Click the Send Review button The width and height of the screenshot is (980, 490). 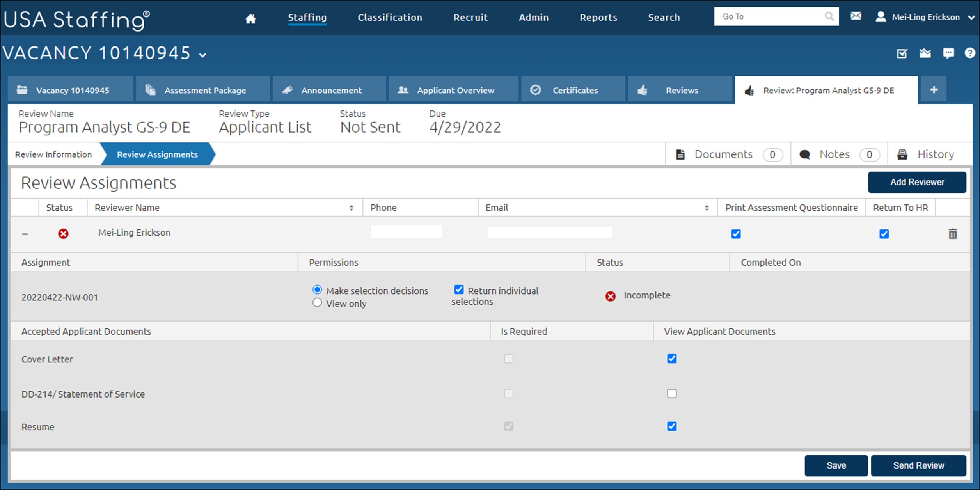(918, 465)
